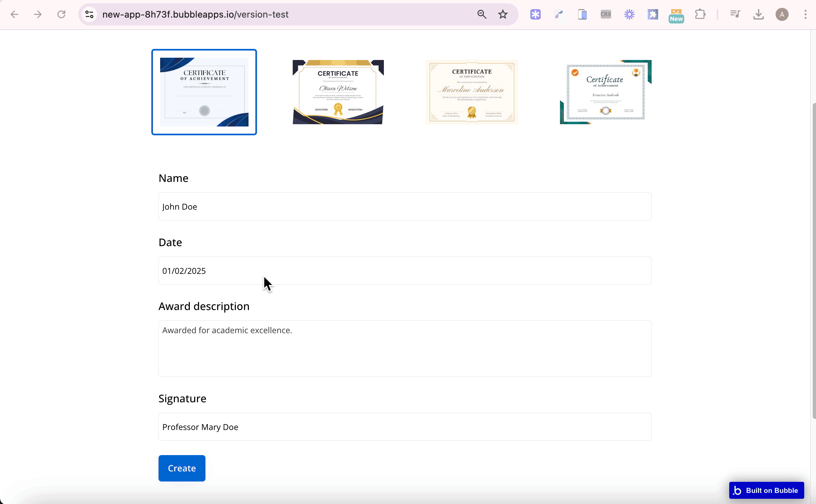Click the browser reload icon
The height and width of the screenshot is (504, 816).
pos(61,14)
